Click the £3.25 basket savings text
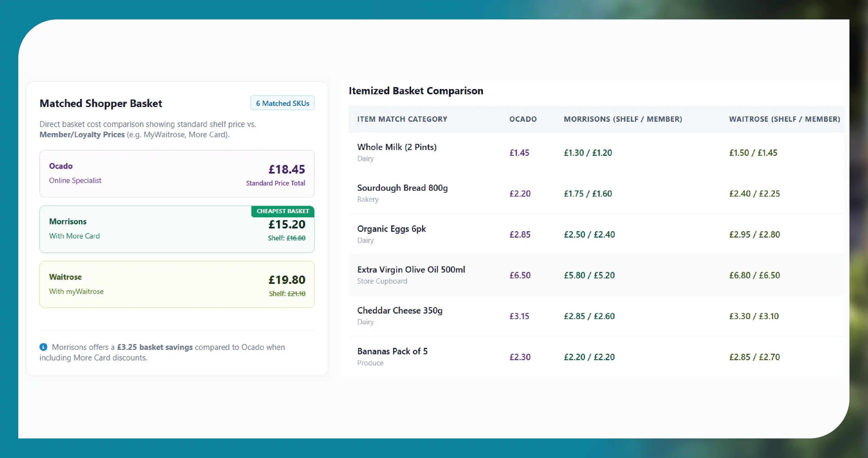 point(155,347)
